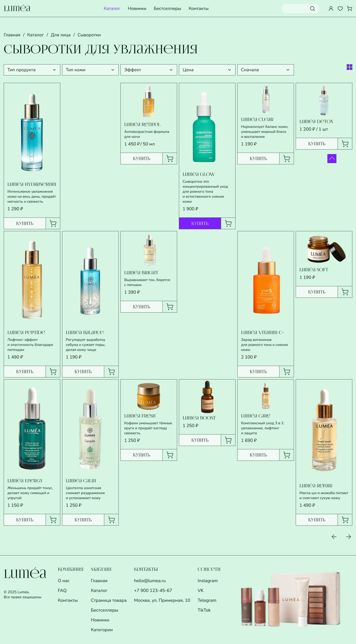Open the Цена filter dropdown
The width and height of the screenshot is (356, 644).
tap(207, 70)
